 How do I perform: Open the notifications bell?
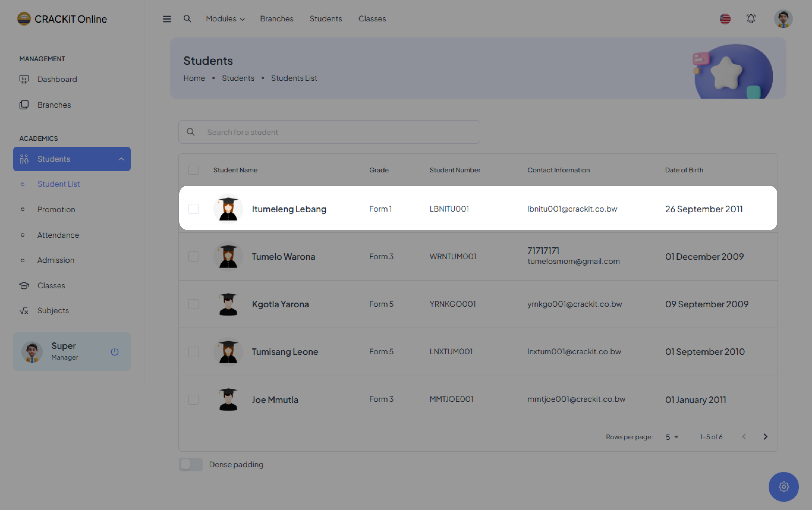[x=751, y=19]
